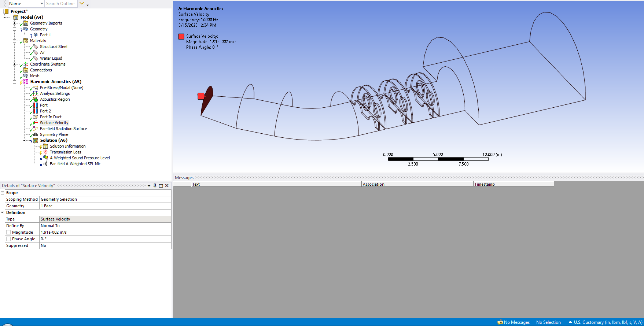Image resolution: width=644 pixels, height=326 pixels.
Task: Click the Air material tag icon
Action: point(36,52)
